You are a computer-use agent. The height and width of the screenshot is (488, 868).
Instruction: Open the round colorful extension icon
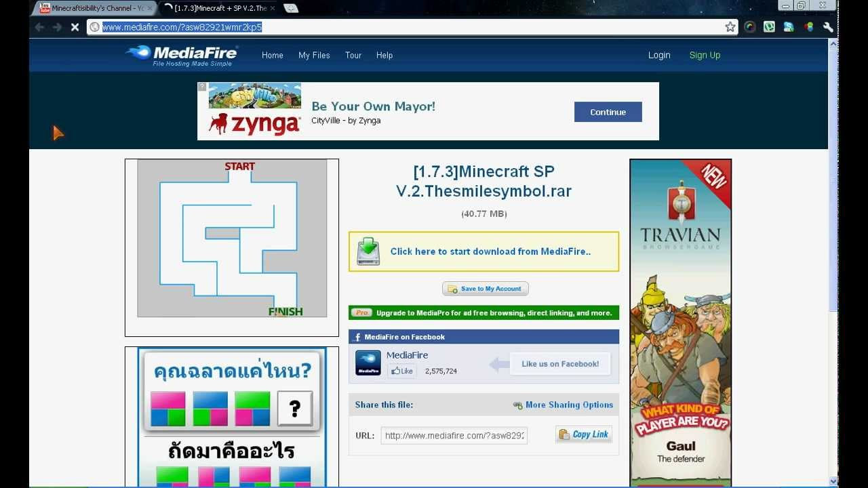tap(750, 27)
